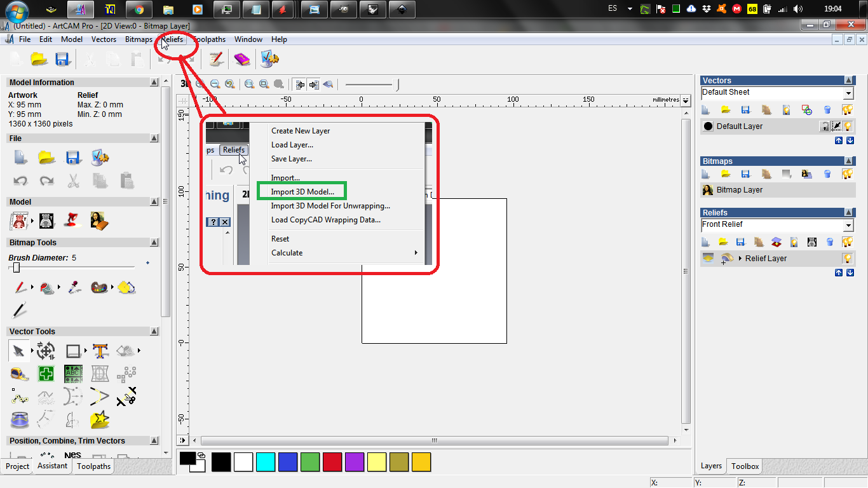Select the Flood Fill paint bucket tool

coord(46,287)
